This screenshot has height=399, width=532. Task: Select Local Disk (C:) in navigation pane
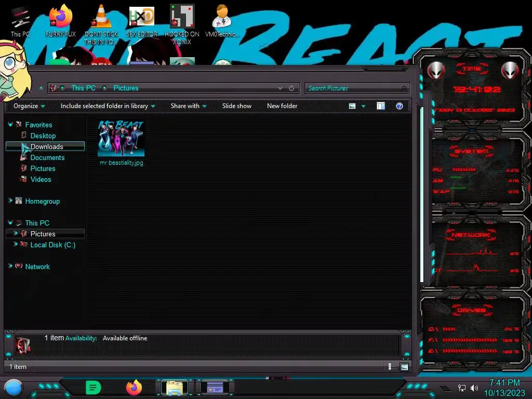(x=52, y=245)
